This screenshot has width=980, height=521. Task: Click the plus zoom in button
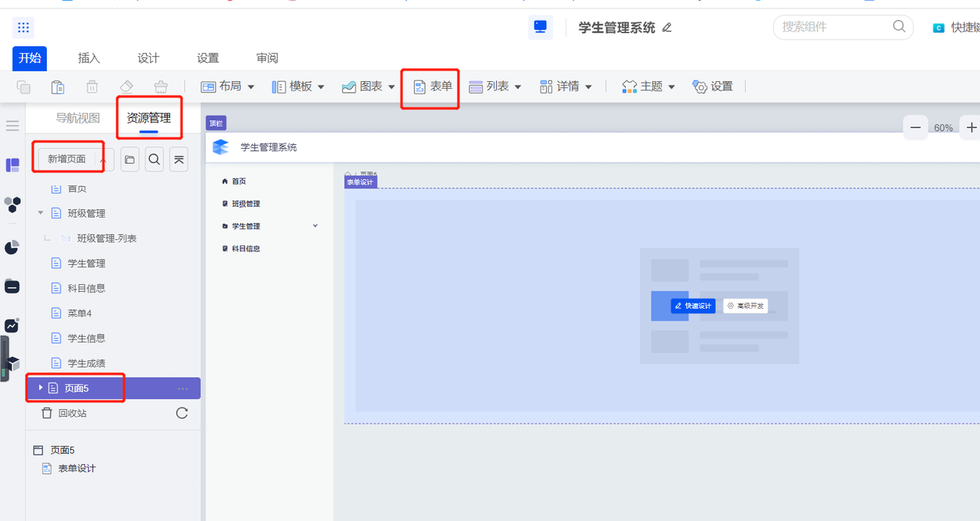click(972, 127)
